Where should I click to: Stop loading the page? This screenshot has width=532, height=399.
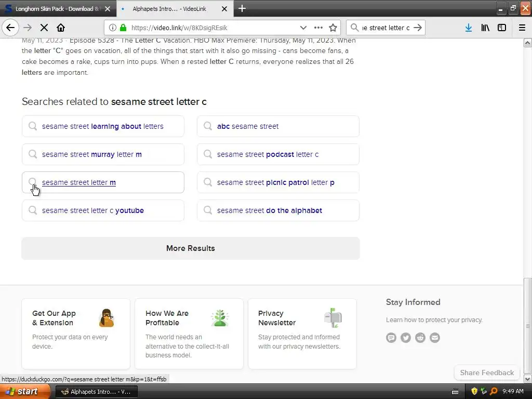[44, 28]
